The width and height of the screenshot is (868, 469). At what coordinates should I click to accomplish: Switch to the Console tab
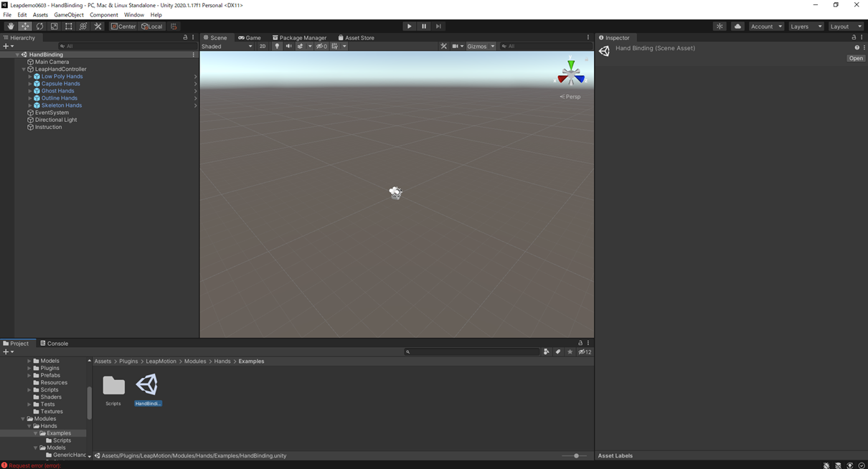[x=55, y=344]
